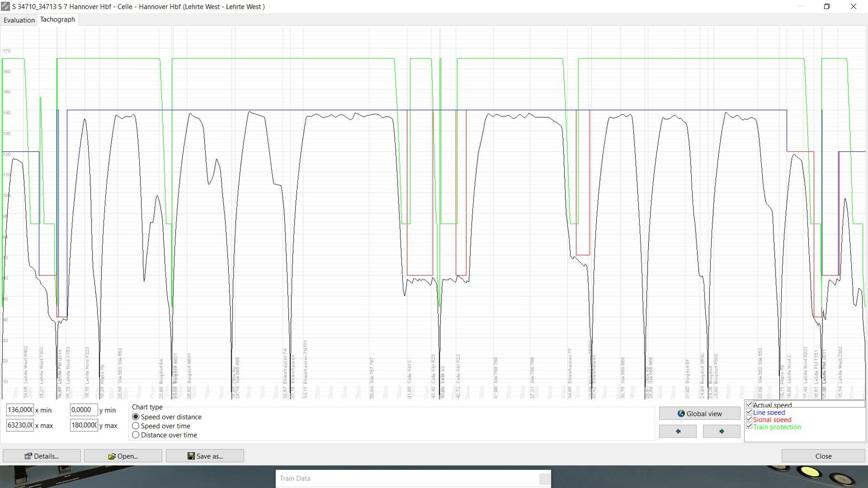
Task: Toggle the Line speed checkbox
Action: tap(749, 412)
